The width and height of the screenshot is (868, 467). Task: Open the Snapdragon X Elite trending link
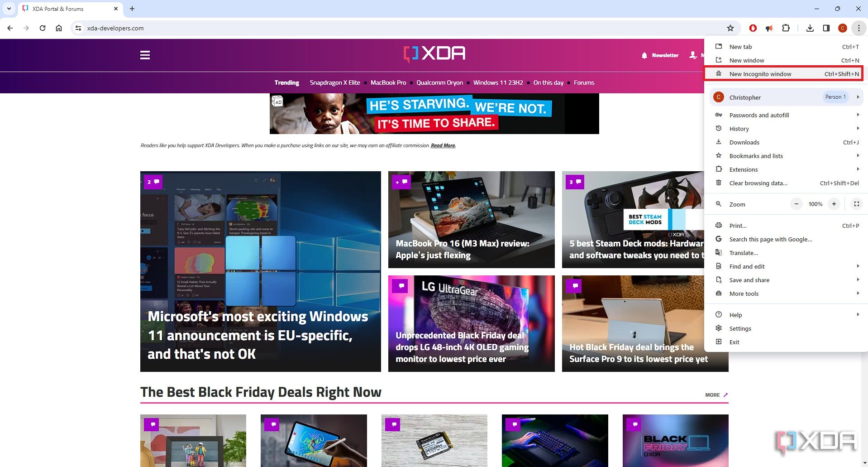click(335, 82)
